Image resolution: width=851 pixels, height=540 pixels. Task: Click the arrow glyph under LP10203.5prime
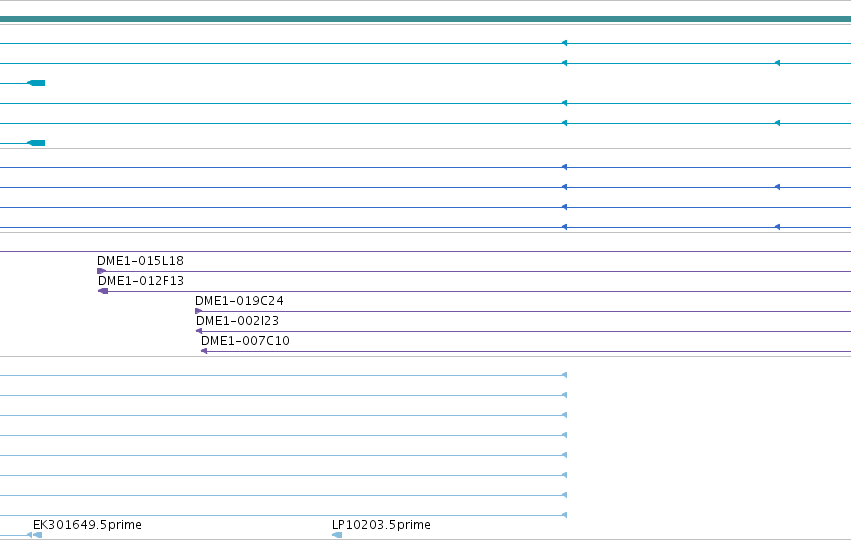pos(337,535)
